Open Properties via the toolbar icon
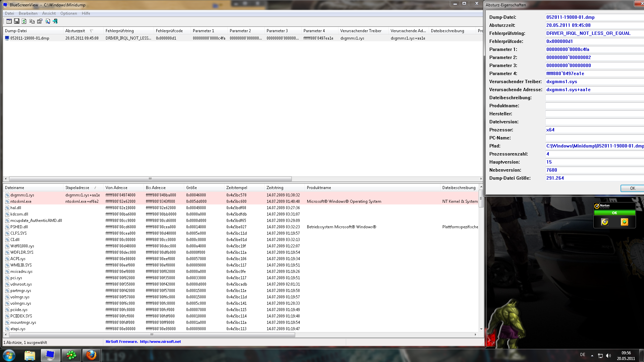This screenshot has width=644, height=362. click(x=40, y=21)
